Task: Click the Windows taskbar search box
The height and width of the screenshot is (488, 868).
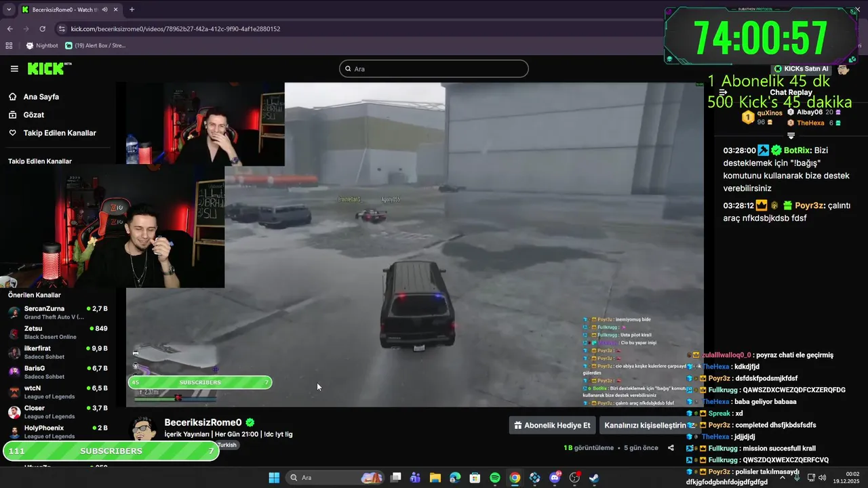Action: [336, 478]
